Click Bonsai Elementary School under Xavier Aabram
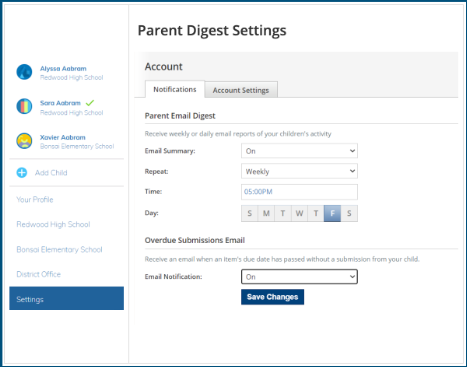 click(x=77, y=146)
